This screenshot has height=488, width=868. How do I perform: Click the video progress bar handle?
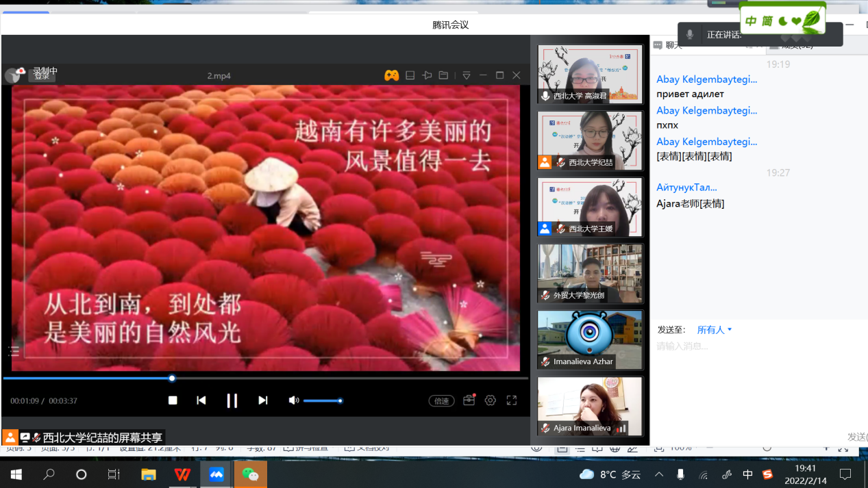pyautogui.click(x=172, y=378)
